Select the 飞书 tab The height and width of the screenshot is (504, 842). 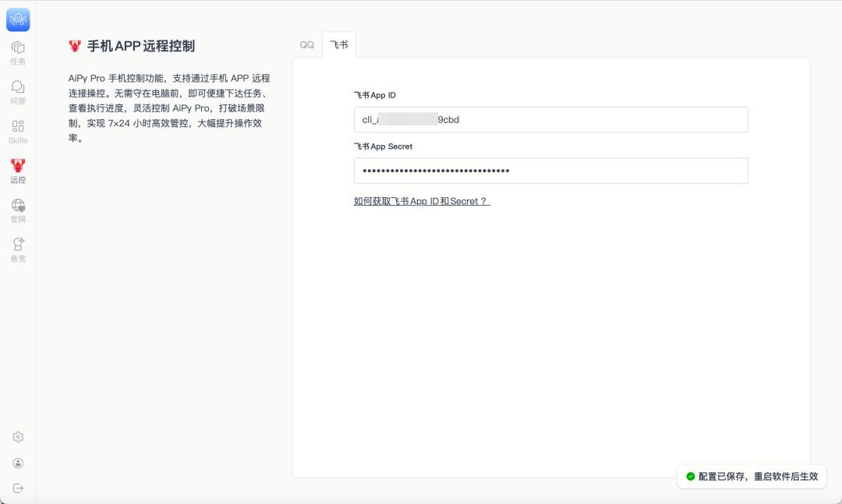click(338, 44)
